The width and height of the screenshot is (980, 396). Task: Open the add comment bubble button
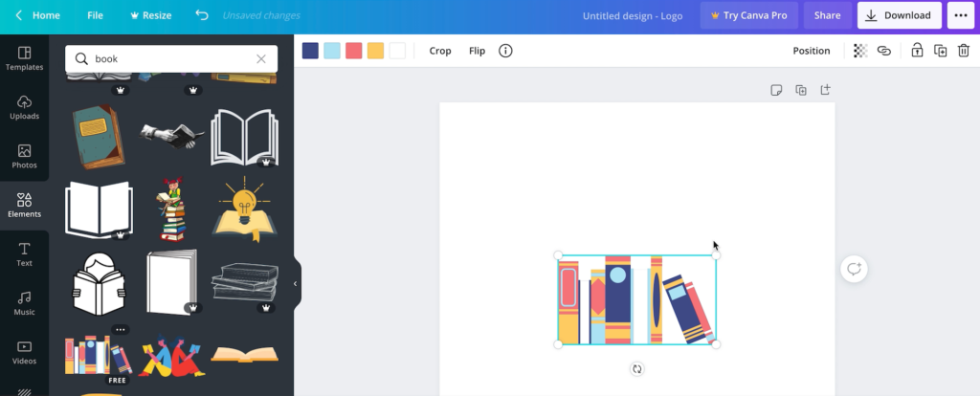(x=854, y=269)
